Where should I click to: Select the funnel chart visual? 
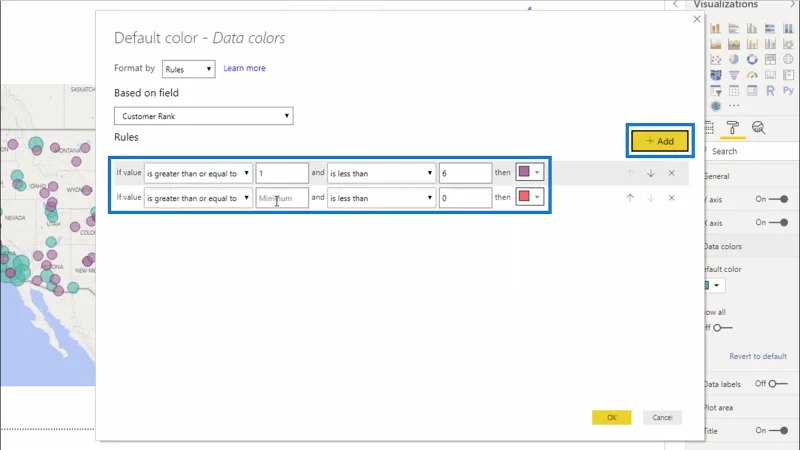(x=734, y=76)
